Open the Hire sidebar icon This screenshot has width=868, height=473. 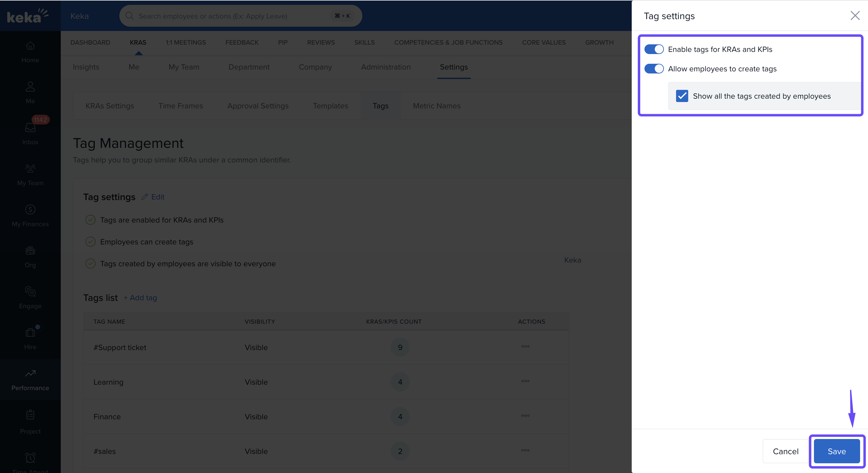(30, 338)
